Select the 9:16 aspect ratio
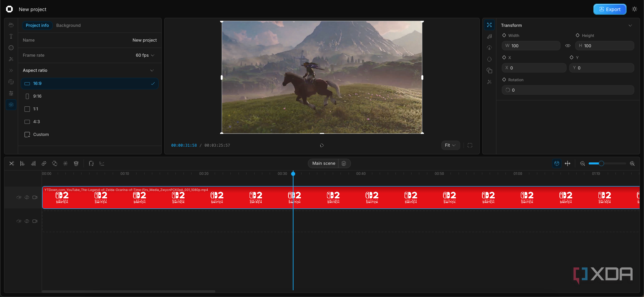 [90, 96]
